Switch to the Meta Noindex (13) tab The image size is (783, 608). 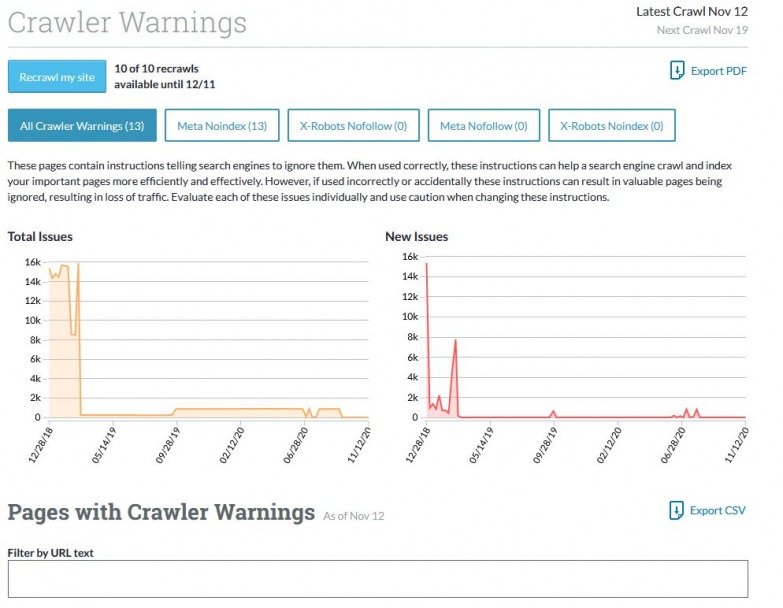pos(222,126)
